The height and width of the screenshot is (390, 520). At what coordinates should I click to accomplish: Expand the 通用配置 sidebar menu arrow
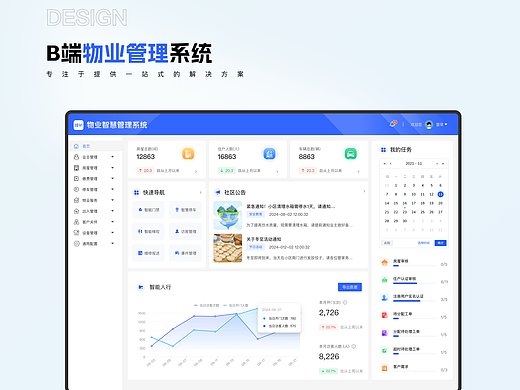click(x=113, y=243)
